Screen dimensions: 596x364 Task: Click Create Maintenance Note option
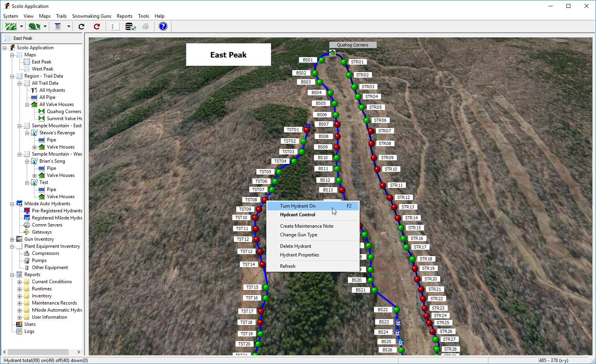coord(306,226)
